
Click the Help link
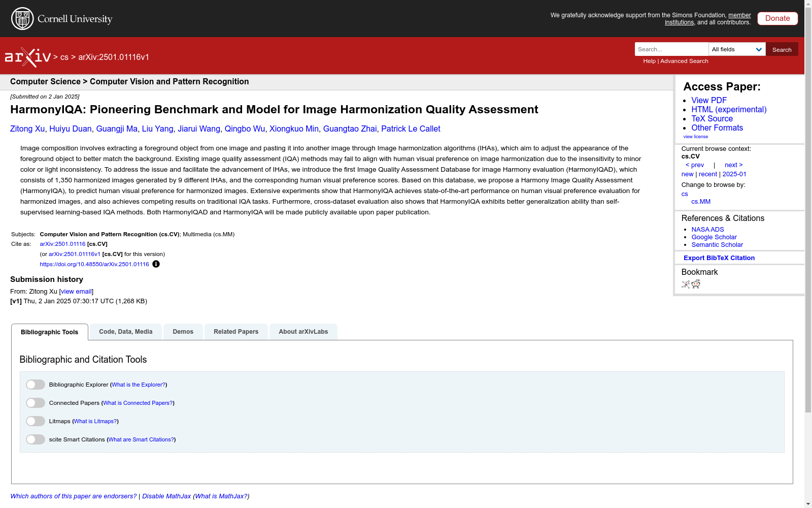(649, 61)
